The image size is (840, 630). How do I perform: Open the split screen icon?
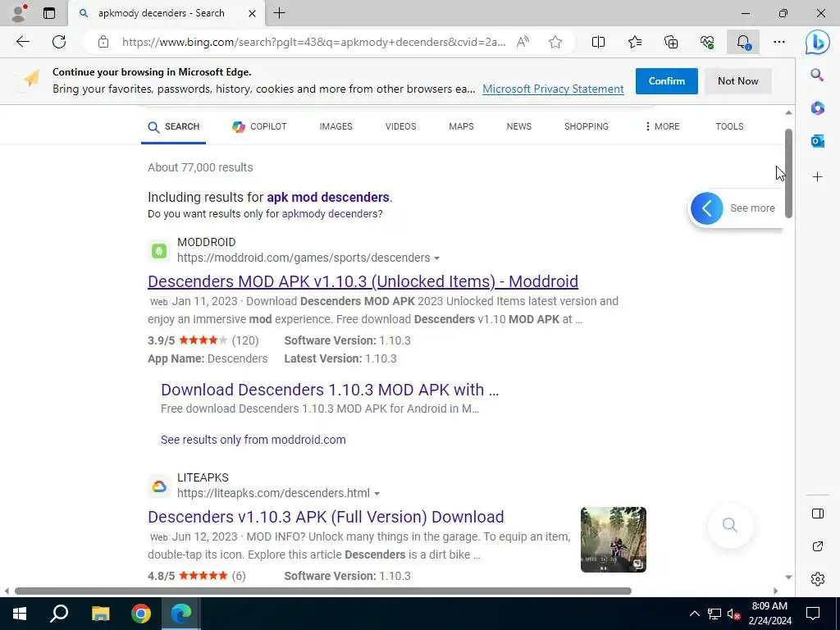[598, 42]
